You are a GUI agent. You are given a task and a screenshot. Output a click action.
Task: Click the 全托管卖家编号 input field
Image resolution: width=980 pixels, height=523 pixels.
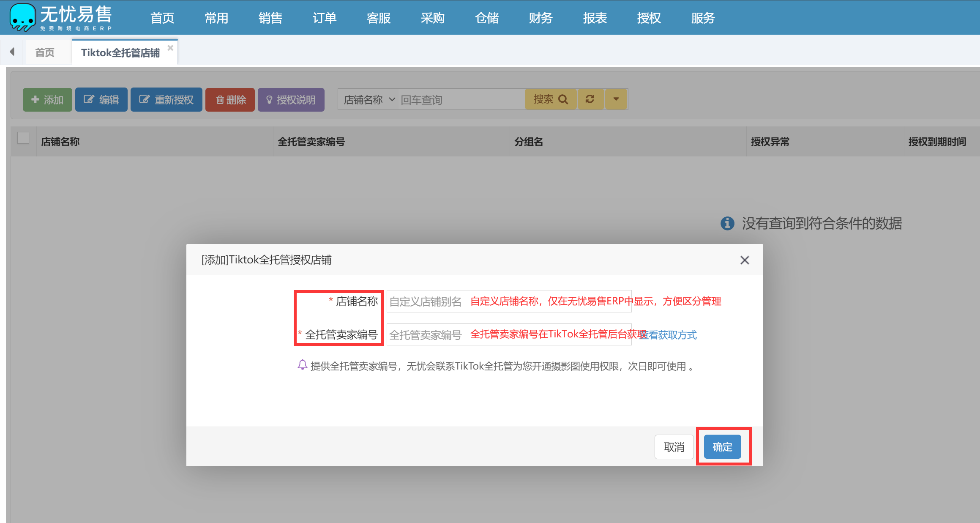509,334
